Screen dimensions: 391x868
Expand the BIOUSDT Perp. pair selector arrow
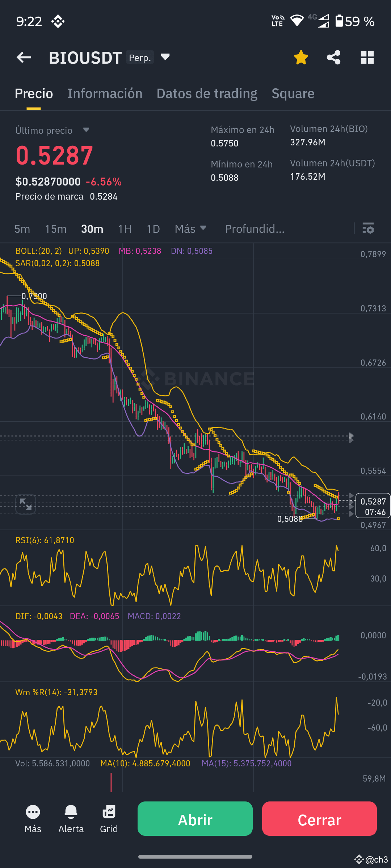pos(165,57)
